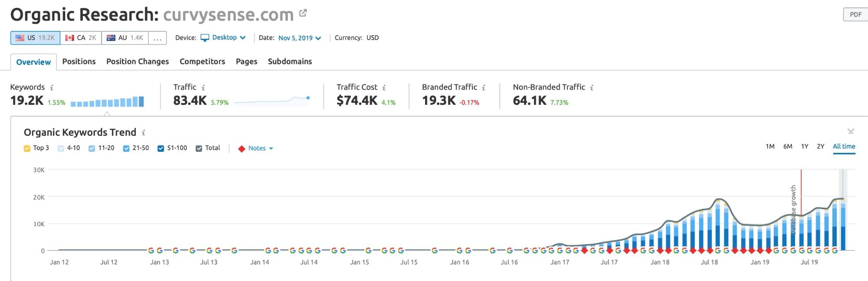This screenshot has height=281, width=868.
Task: Uncheck the Top 3 positions checkbox
Action: point(27,148)
